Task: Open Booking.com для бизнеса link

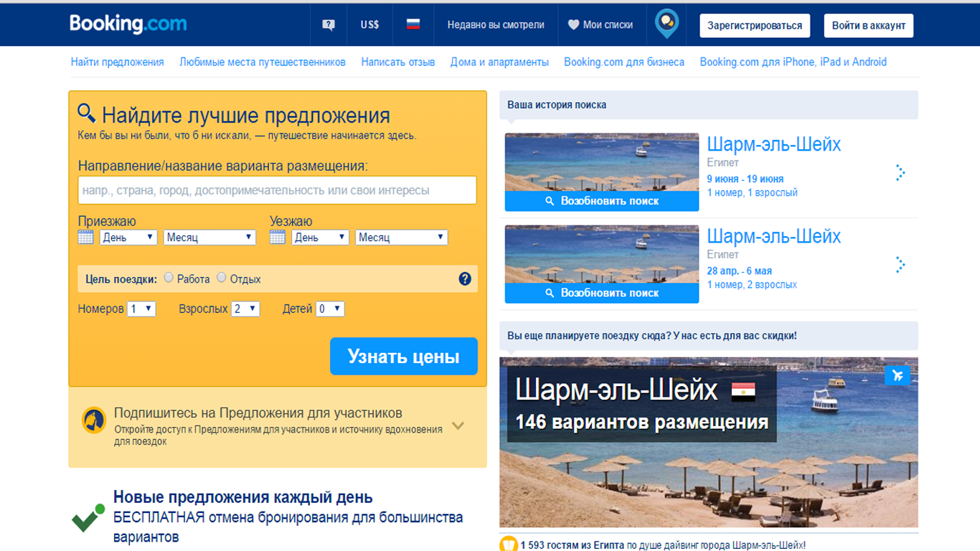Action: 624,62
